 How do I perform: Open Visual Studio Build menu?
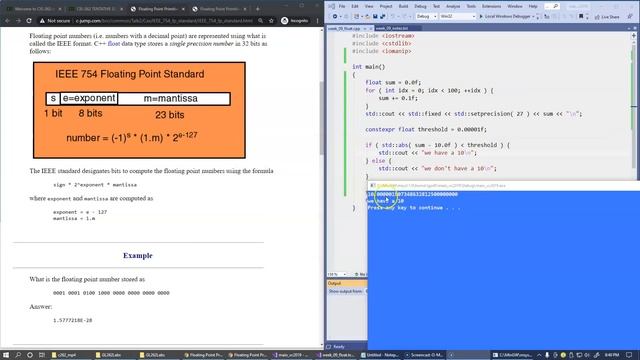click(x=403, y=6)
